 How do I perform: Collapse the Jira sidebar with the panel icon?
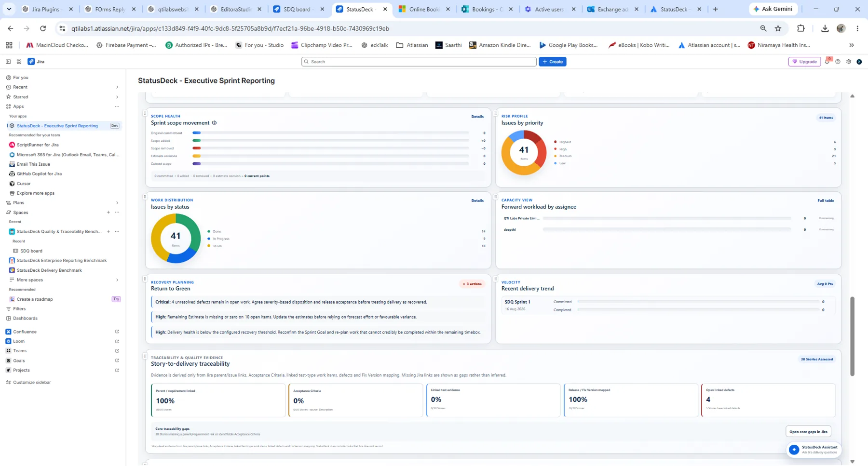tap(8, 62)
